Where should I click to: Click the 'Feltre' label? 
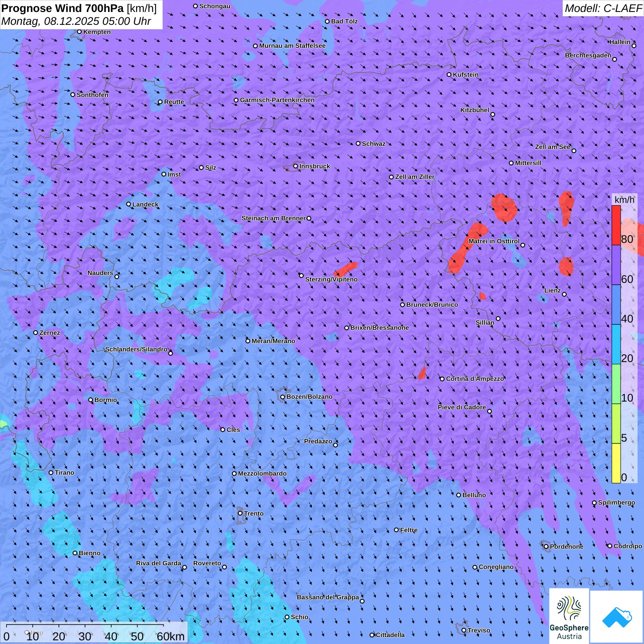pyautogui.click(x=408, y=530)
